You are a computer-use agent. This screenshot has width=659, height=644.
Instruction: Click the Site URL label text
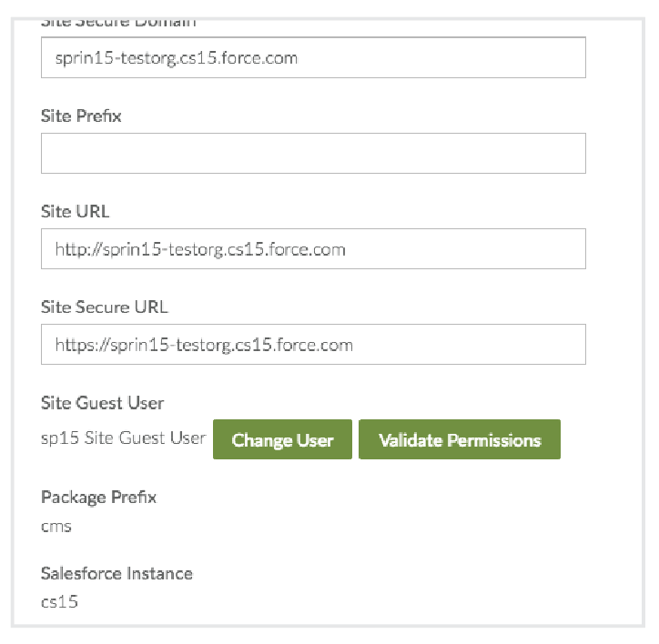pos(75,212)
